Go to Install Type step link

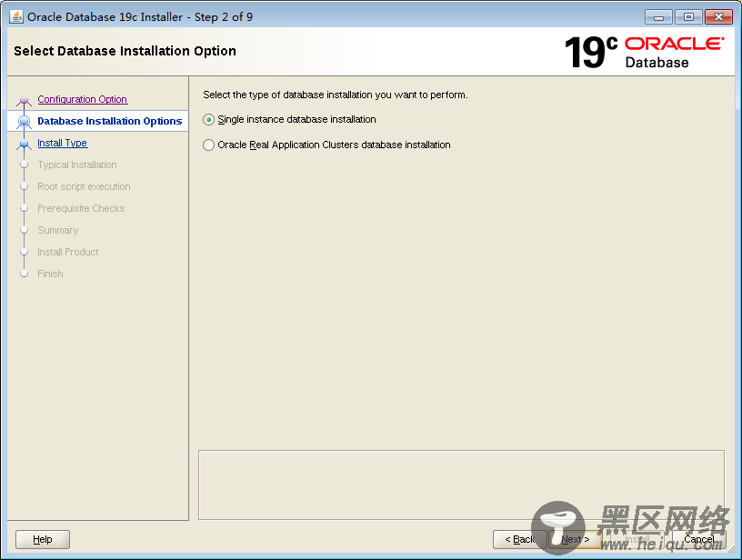[63, 143]
